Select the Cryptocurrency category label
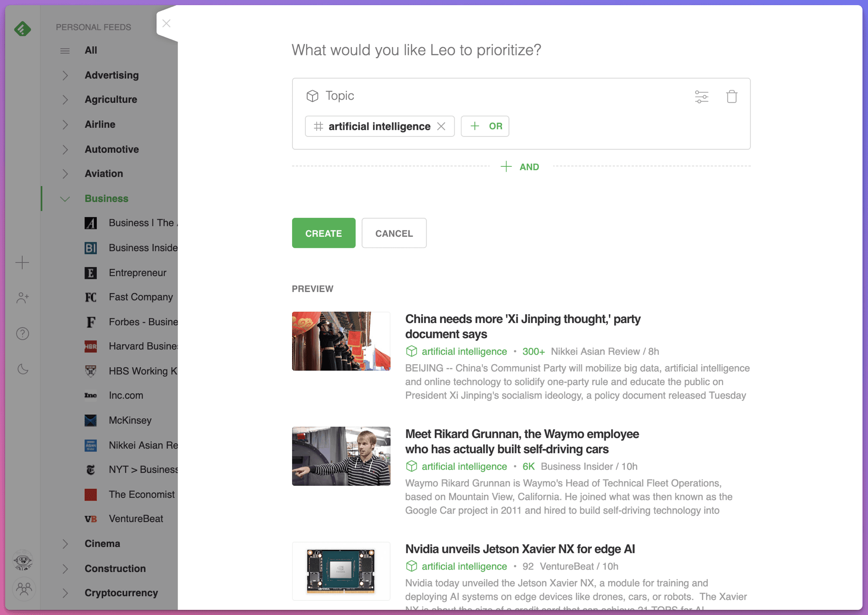868x615 pixels. click(121, 593)
